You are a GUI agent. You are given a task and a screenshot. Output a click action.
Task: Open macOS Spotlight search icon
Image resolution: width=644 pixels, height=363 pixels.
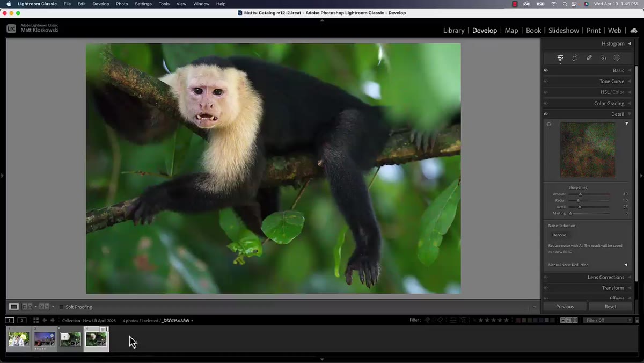point(565,4)
